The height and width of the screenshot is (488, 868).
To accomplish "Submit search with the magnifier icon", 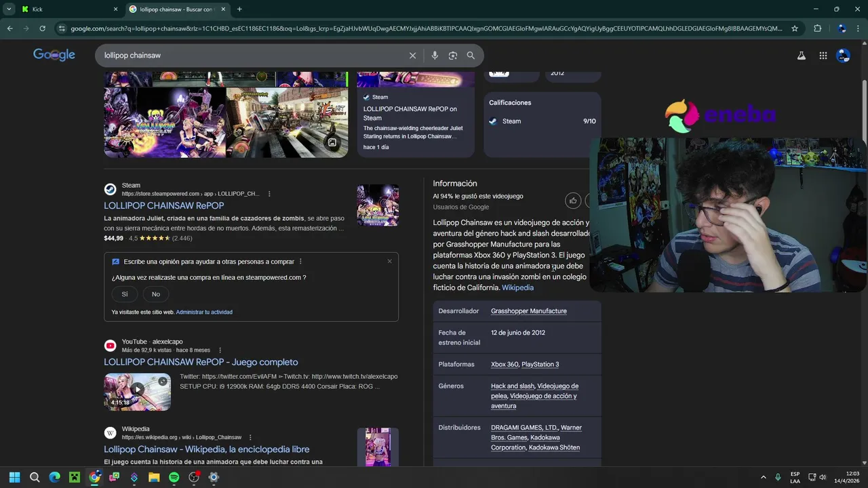I will [x=471, y=56].
